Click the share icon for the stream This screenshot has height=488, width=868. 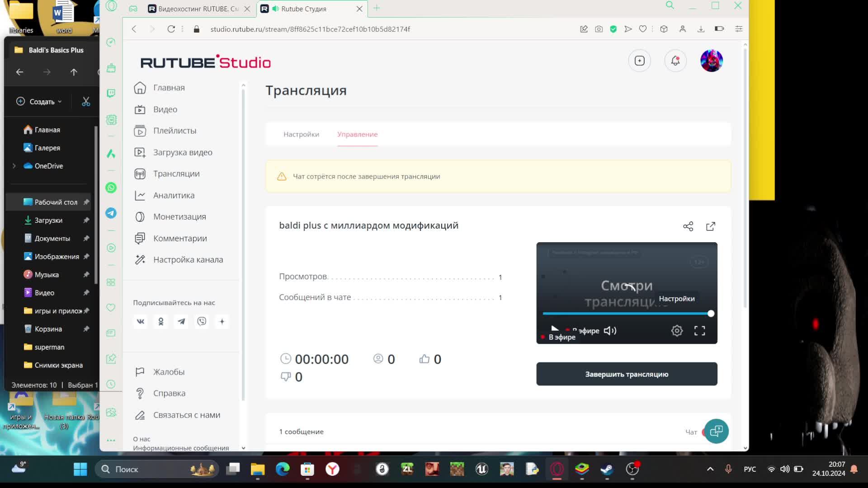click(x=688, y=226)
